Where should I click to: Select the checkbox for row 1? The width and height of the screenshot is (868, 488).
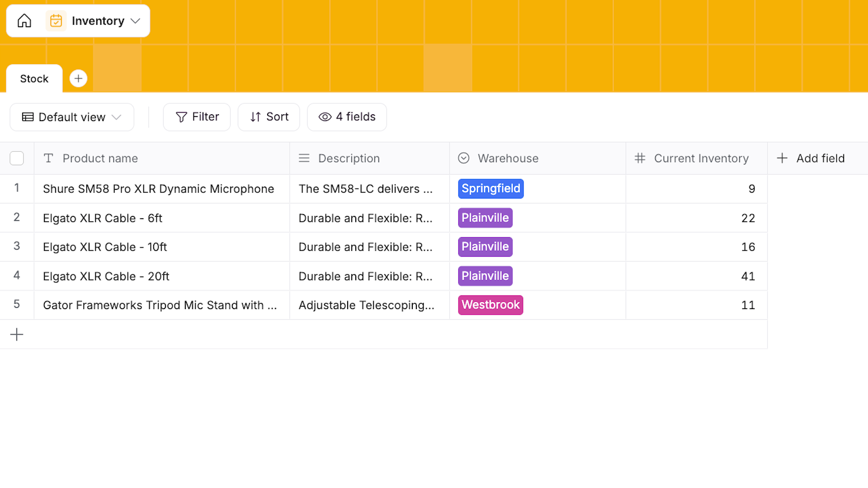point(17,188)
